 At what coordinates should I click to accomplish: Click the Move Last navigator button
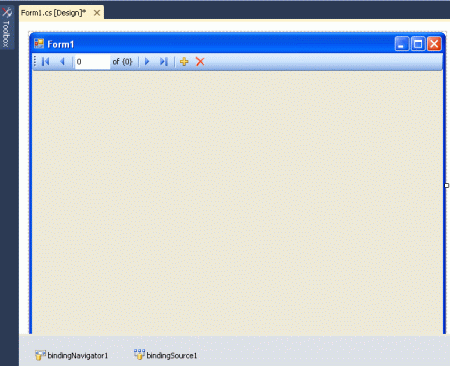tap(164, 62)
